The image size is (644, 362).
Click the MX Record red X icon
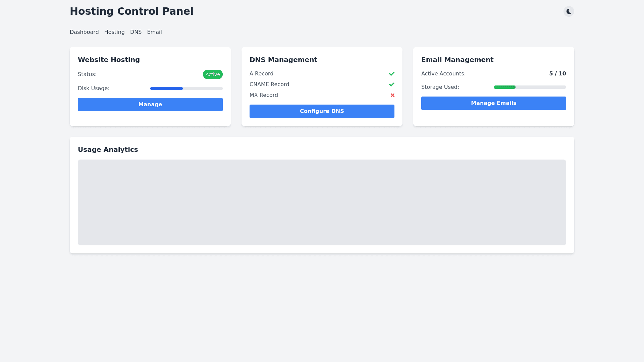(392, 95)
